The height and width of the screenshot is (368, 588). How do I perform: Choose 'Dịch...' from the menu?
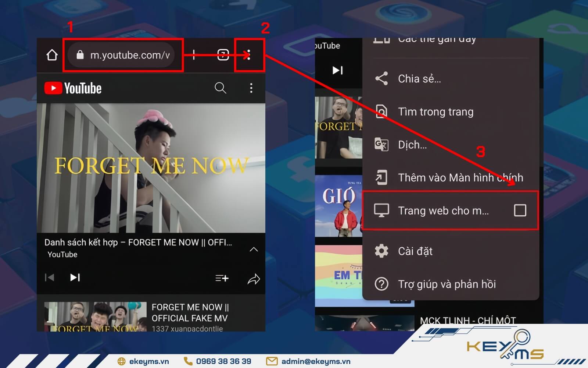coord(451,145)
